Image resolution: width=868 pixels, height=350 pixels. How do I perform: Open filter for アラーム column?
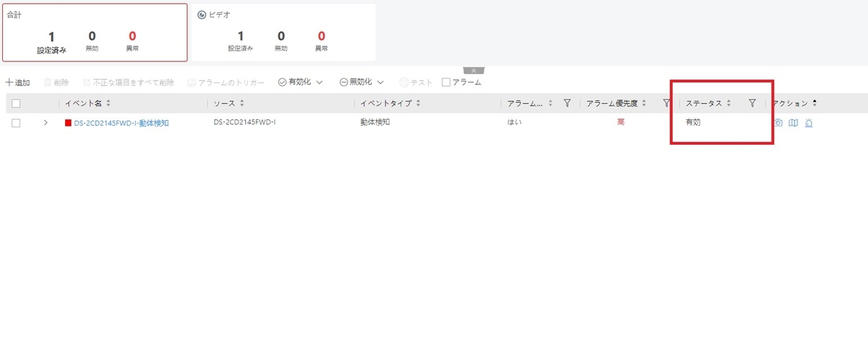(x=567, y=103)
